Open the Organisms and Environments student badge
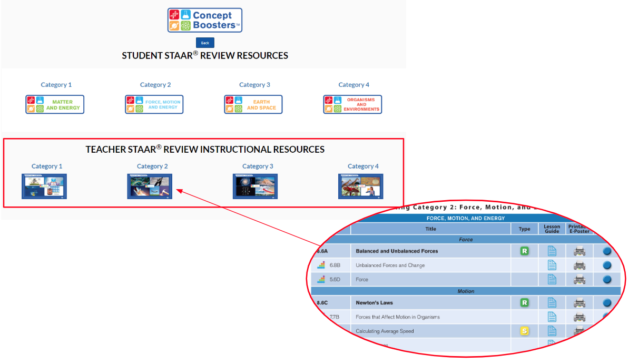 coord(352,104)
